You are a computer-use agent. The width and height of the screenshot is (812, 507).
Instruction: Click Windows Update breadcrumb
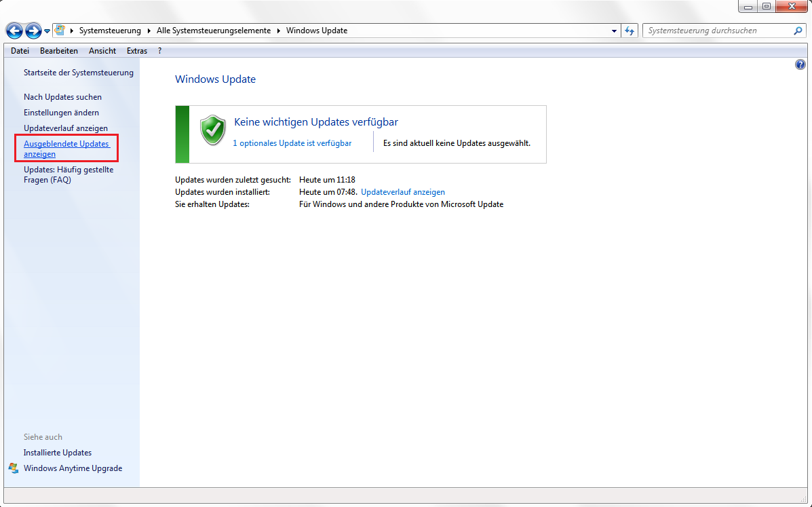pos(316,31)
